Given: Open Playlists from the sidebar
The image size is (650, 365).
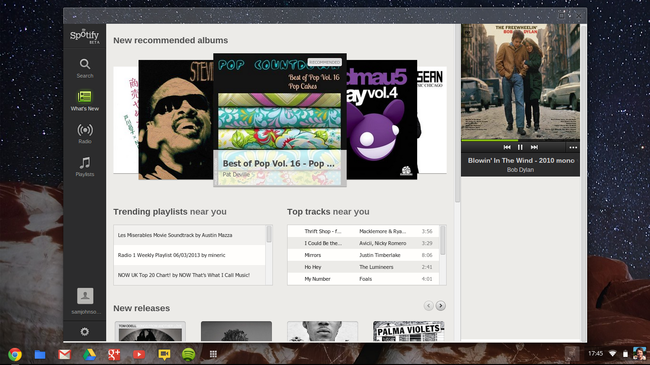Looking at the screenshot, I should (85, 166).
